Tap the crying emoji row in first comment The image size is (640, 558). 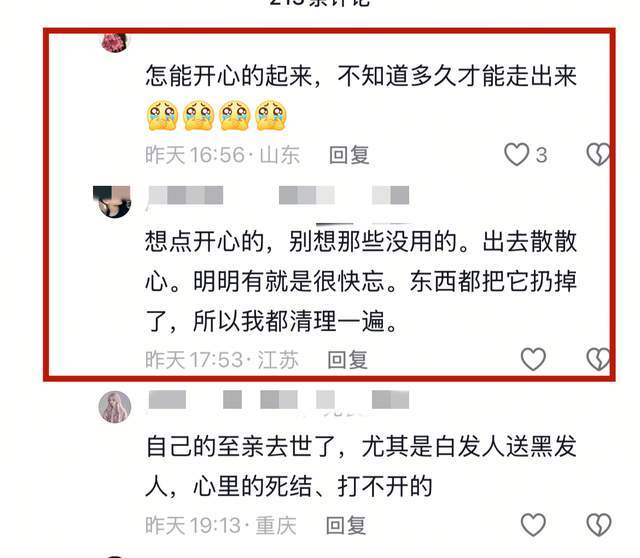pyautogui.click(x=217, y=116)
